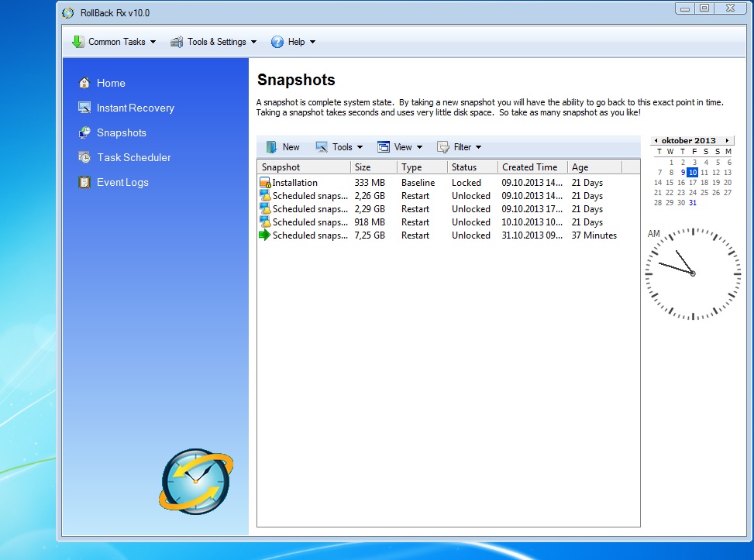Sort by Created Time column header
The image size is (754, 560).
tap(533, 167)
